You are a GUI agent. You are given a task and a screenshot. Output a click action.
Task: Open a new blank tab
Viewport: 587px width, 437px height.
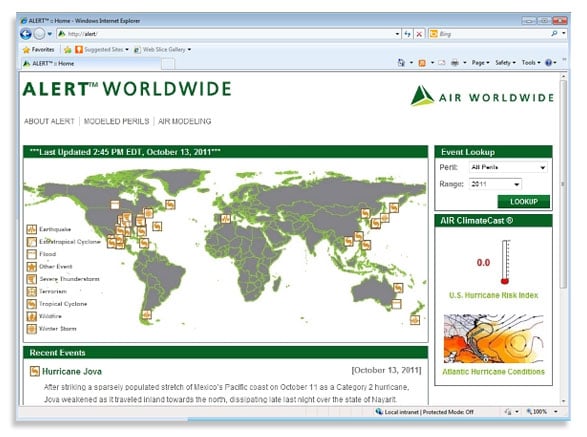[168, 64]
